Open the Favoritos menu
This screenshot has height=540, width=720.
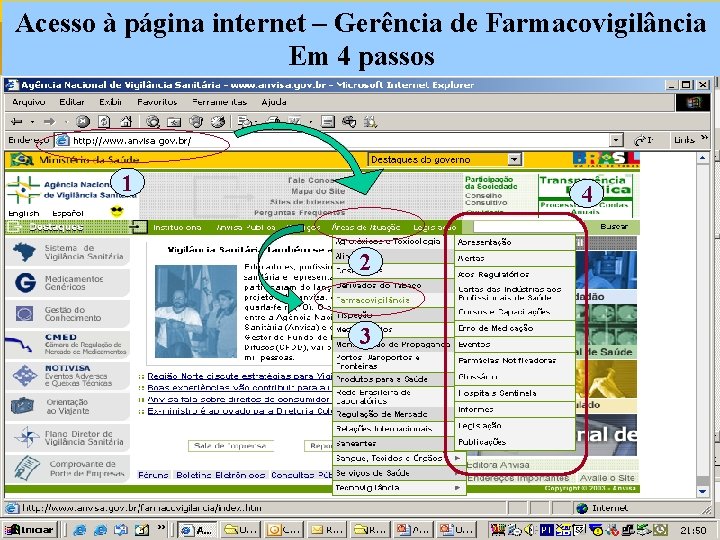[x=157, y=102]
